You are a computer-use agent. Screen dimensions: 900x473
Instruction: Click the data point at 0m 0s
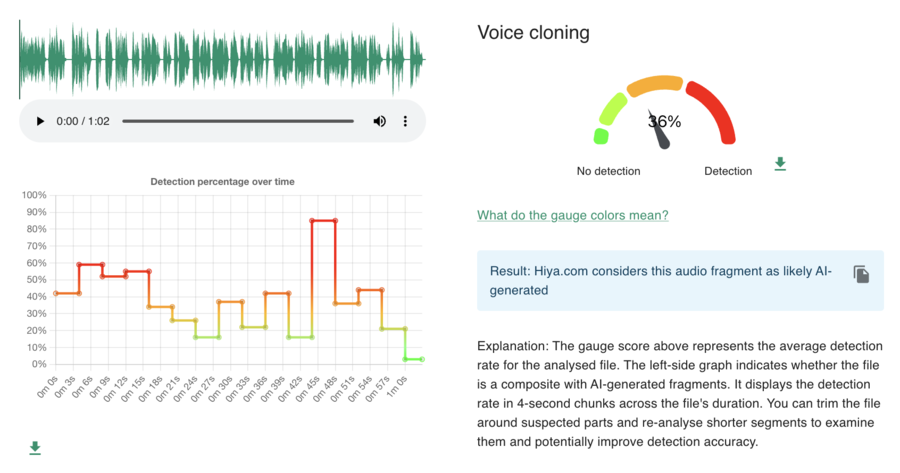56,293
